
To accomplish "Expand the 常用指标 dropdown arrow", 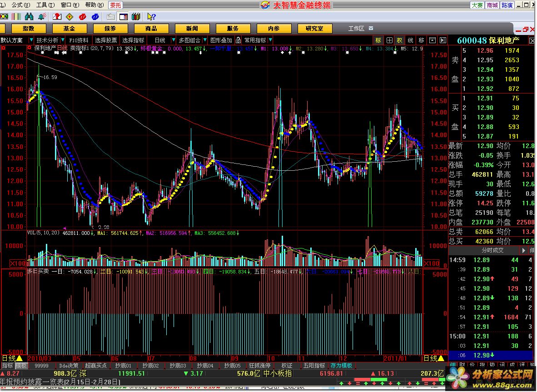I will click(270, 40).
